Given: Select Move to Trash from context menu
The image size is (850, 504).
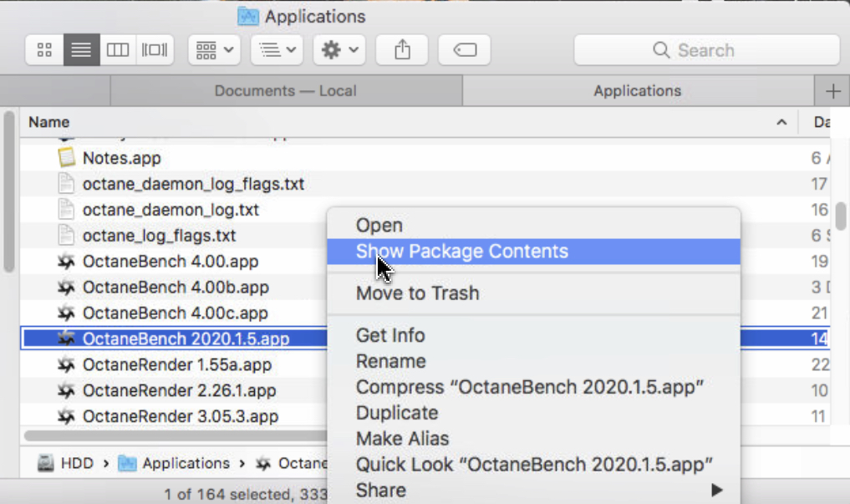Looking at the screenshot, I should point(417,293).
